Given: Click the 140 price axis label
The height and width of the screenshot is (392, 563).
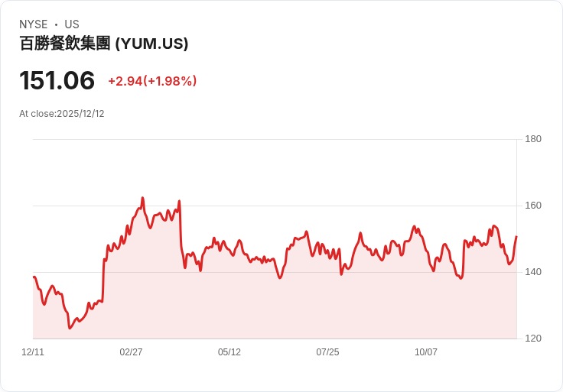Looking at the screenshot, I should pyautogui.click(x=533, y=272).
